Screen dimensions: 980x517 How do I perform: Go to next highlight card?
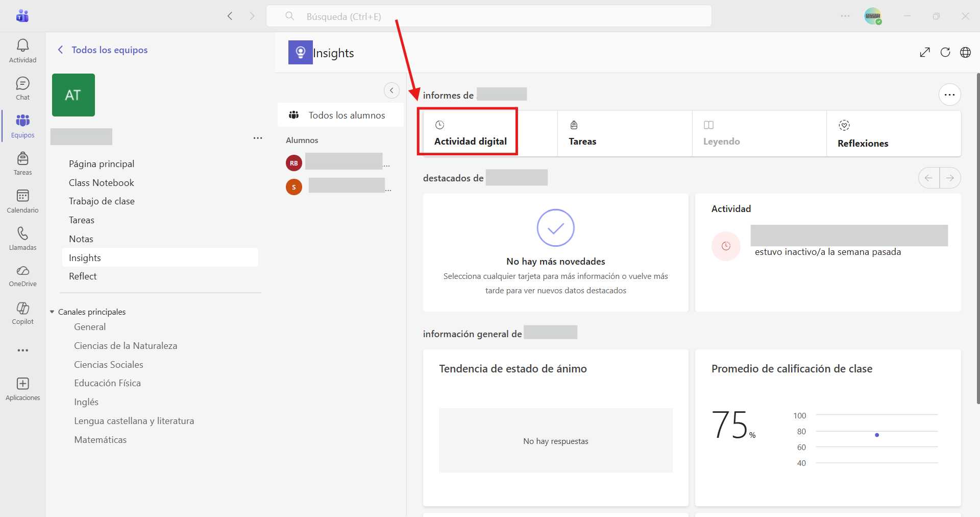tap(950, 178)
